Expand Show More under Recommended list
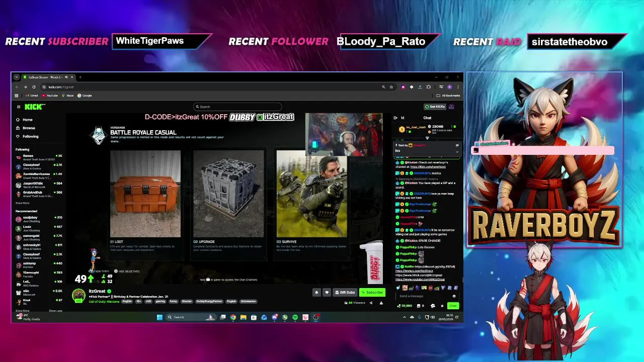 (x=22, y=311)
